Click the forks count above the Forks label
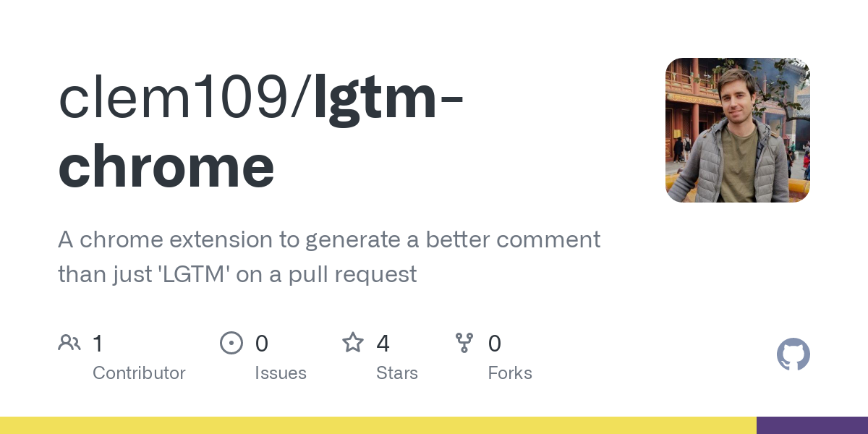This screenshot has width=868, height=434. 495,344
